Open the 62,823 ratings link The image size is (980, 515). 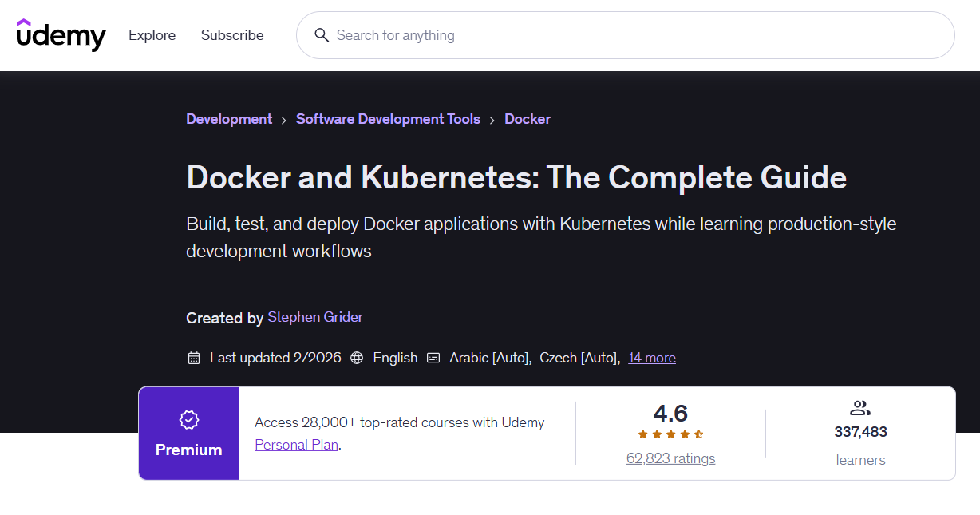(670, 458)
